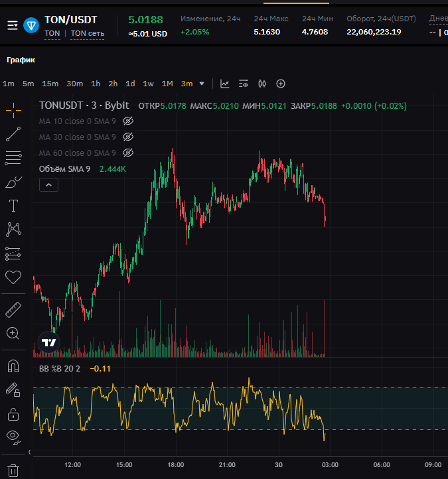
Task: Open the chart type line icon
Action: (x=225, y=84)
